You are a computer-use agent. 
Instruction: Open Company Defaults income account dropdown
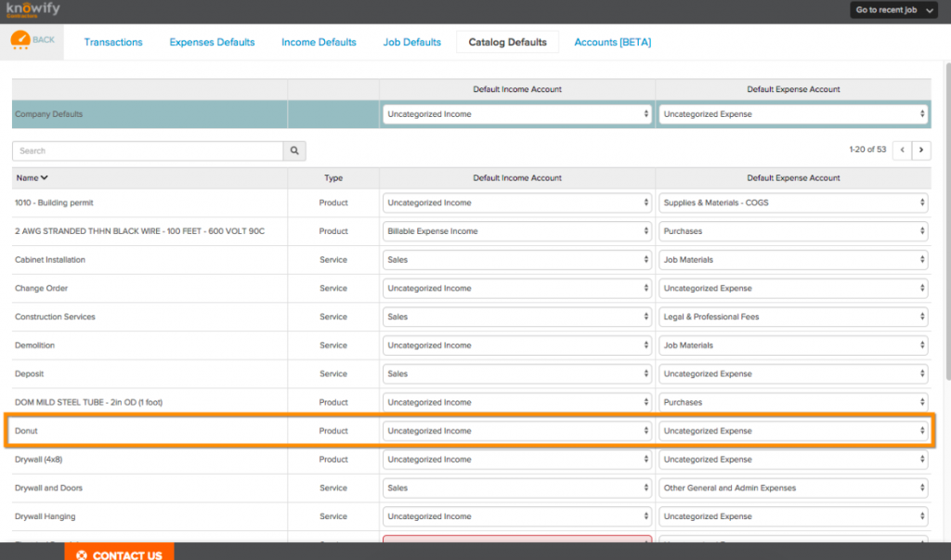515,113
